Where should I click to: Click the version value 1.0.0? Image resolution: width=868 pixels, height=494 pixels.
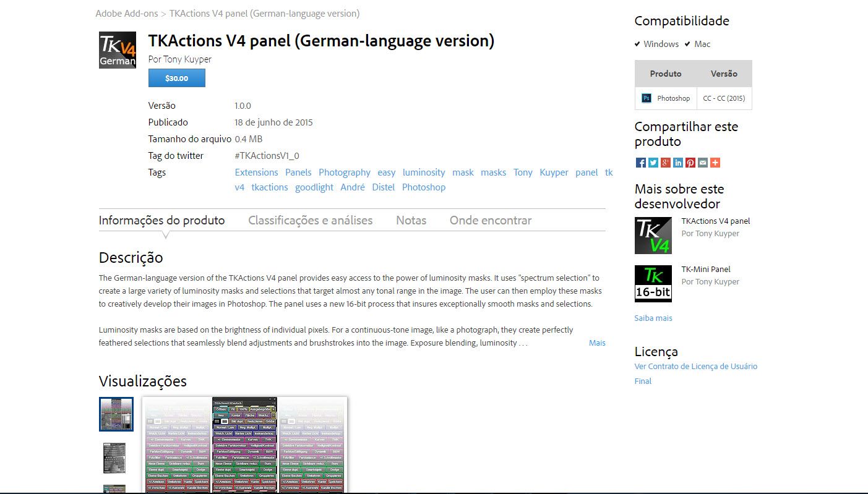point(243,106)
